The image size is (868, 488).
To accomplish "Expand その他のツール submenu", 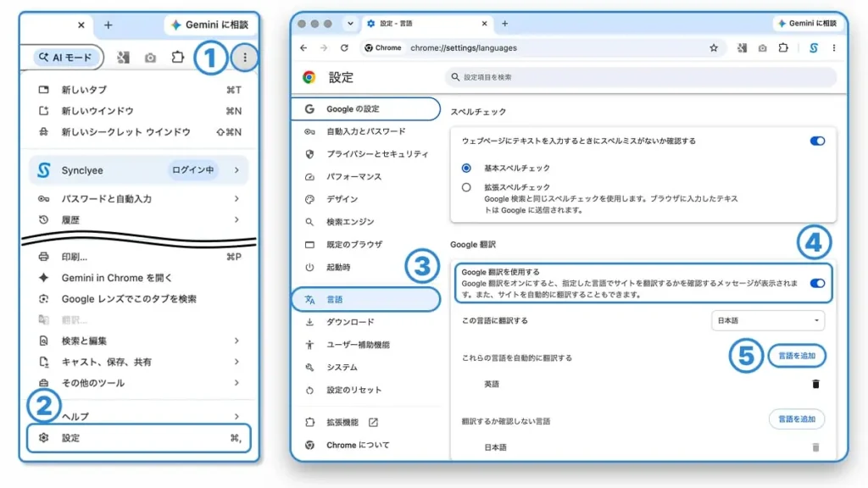I will pyautogui.click(x=140, y=383).
